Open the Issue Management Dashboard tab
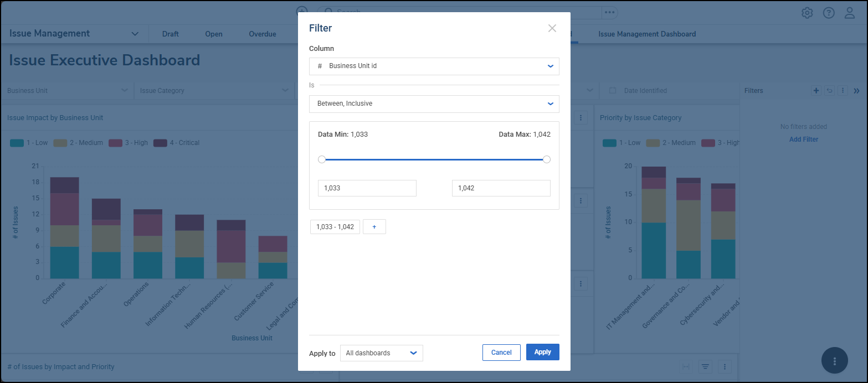Image resolution: width=868 pixels, height=383 pixels. click(647, 34)
